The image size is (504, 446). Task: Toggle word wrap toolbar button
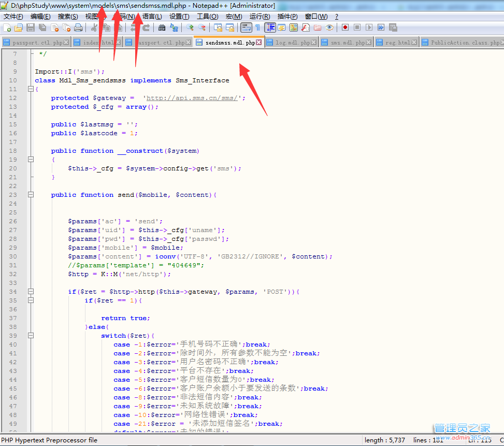246,27
